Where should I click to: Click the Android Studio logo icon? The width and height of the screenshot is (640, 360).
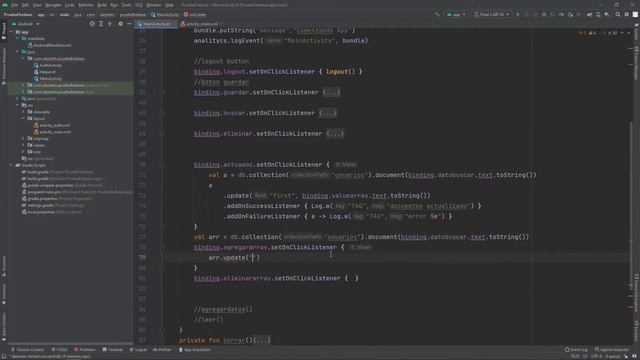[5, 5]
